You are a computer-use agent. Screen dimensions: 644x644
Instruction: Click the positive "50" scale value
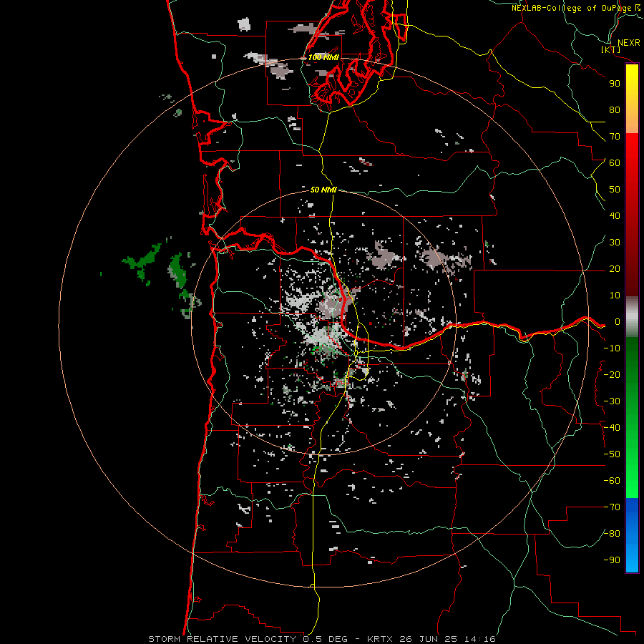coord(615,190)
